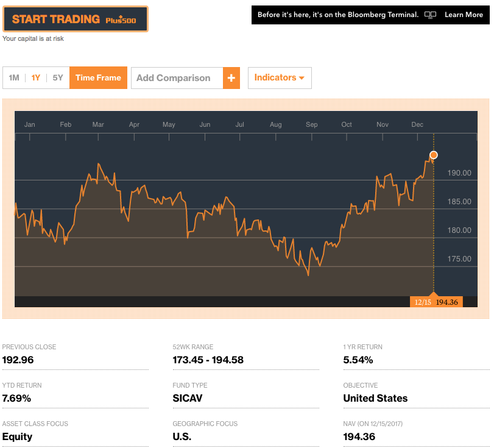Click into the Add Comparison field
The image size is (494, 448).
177,78
